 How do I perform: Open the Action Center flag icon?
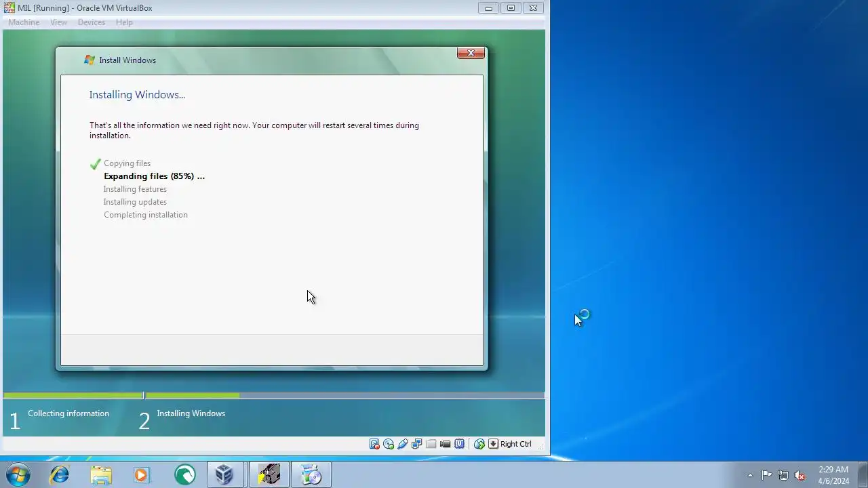(x=766, y=475)
